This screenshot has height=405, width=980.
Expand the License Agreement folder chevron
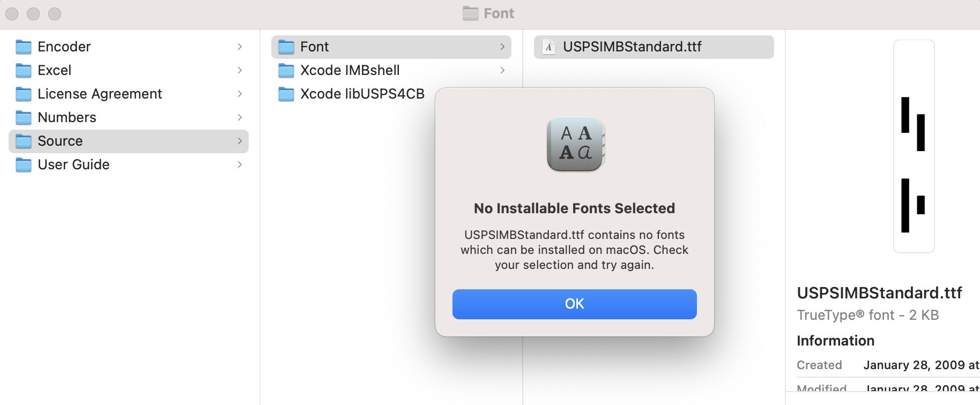(240, 94)
